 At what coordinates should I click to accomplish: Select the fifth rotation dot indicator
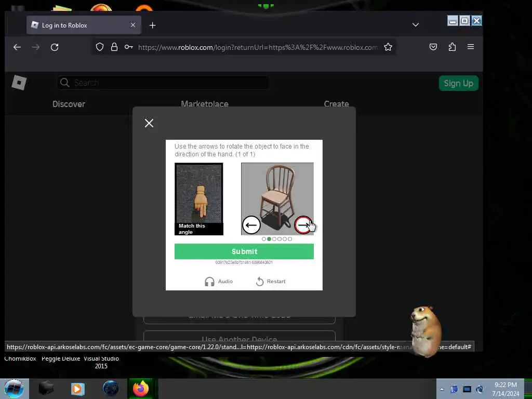(284, 239)
